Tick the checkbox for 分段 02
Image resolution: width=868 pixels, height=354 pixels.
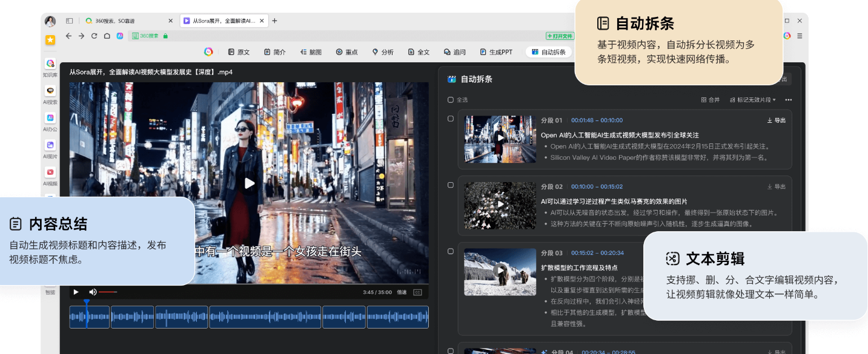[450, 185]
